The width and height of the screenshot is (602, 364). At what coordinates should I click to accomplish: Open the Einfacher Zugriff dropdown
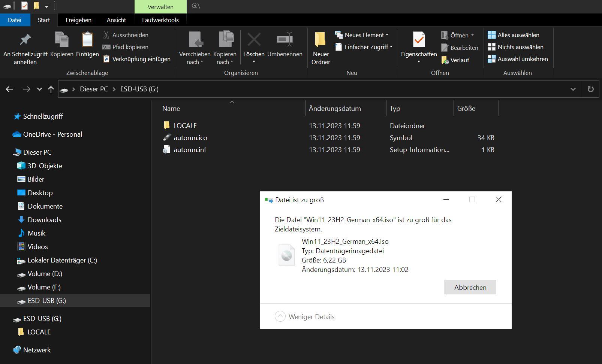pos(364,47)
